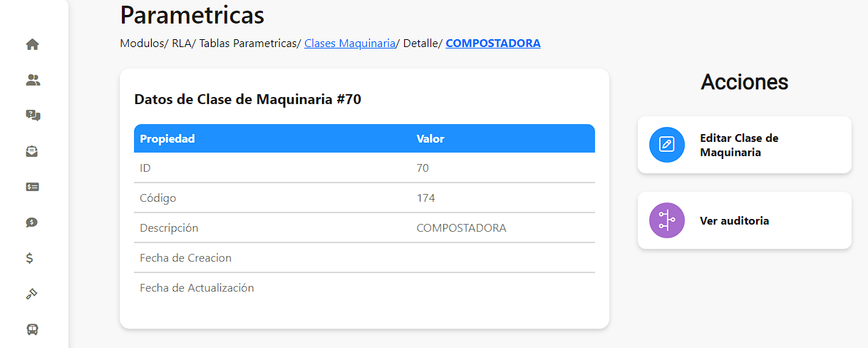Click the Propiedad column header
Screen dimensions: 868x348
(x=167, y=138)
